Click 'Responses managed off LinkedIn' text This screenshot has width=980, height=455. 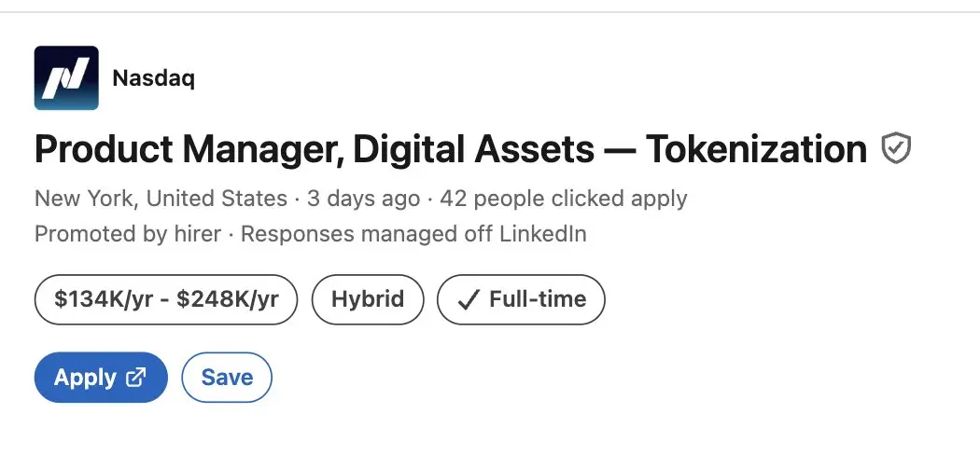point(413,234)
